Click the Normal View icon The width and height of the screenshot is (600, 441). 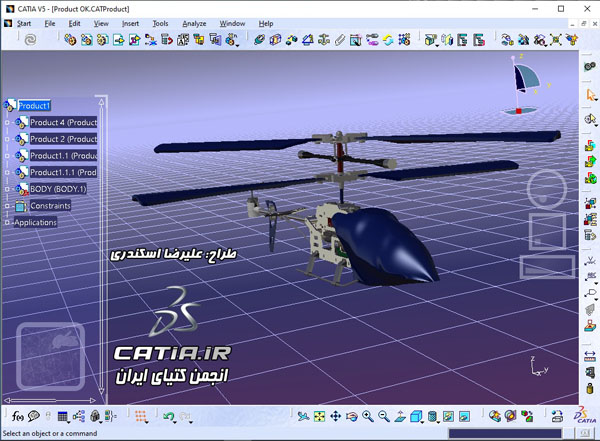(400, 416)
